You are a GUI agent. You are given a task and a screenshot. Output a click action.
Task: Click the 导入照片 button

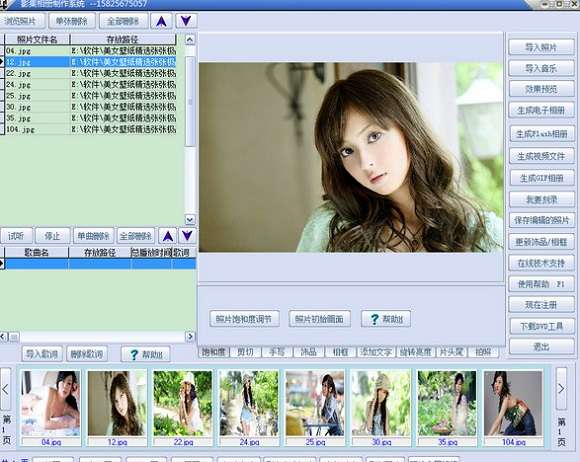point(542,47)
